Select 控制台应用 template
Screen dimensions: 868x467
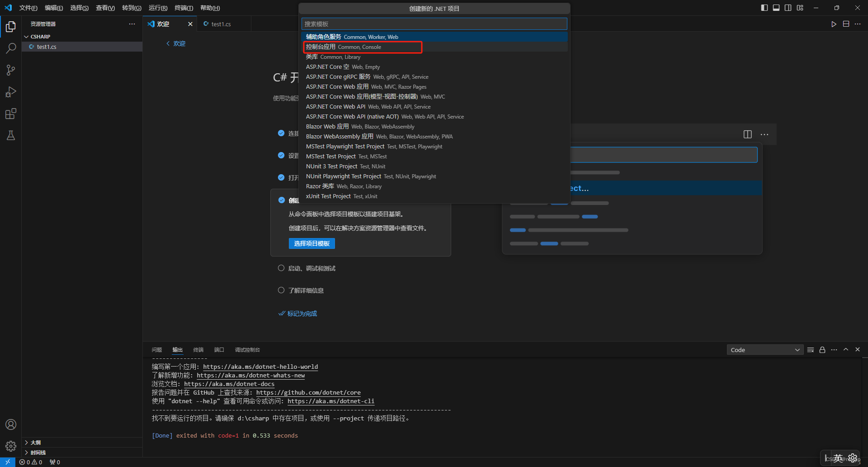click(434, 47)
